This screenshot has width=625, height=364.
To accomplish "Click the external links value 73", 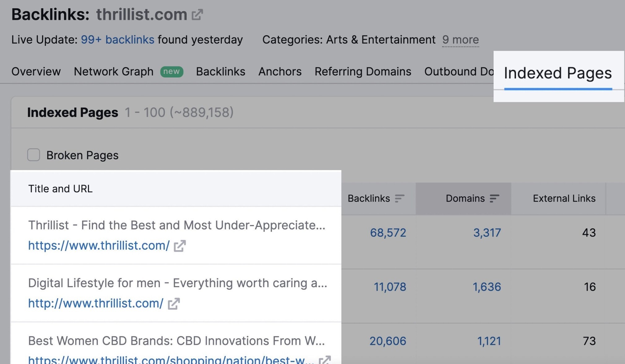I will [x=589, y=341].
